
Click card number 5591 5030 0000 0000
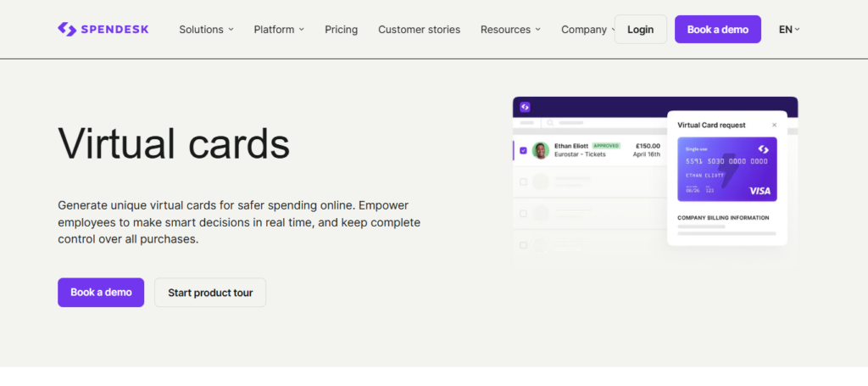point(726,161)
